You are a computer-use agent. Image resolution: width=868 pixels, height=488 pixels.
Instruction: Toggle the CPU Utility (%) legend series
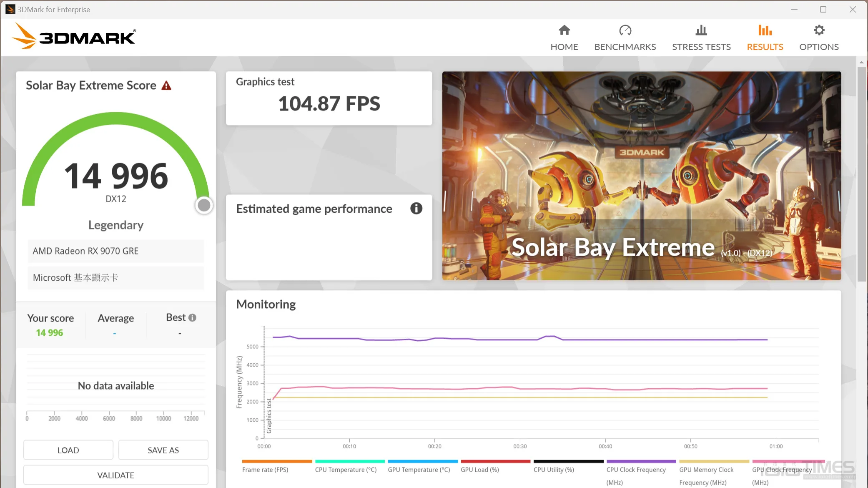[568, 466]
